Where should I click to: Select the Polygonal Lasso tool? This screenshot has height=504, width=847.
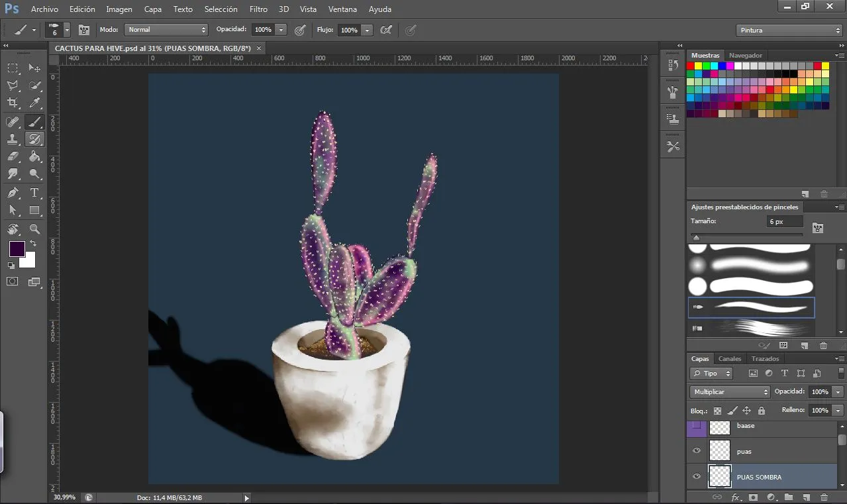point(13,85)
